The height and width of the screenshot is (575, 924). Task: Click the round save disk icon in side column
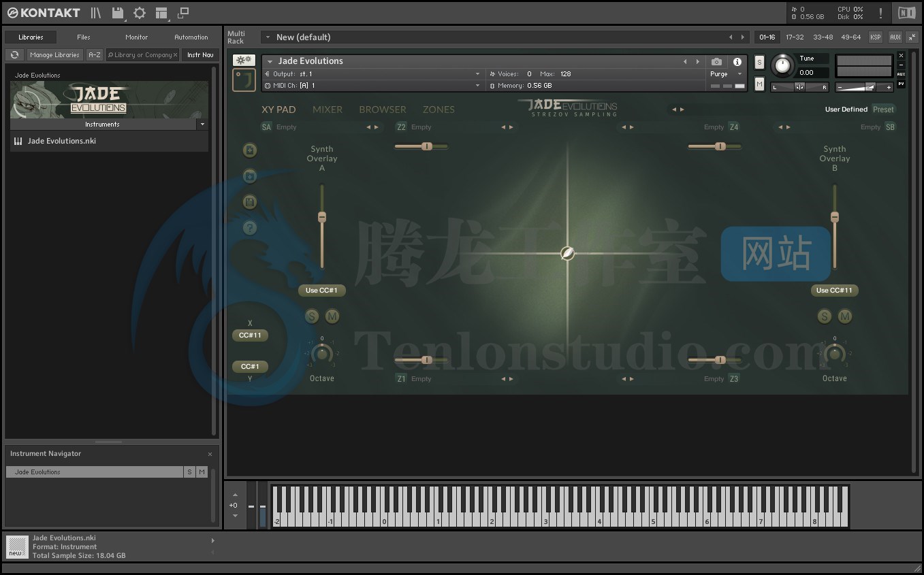pos(250,202)
